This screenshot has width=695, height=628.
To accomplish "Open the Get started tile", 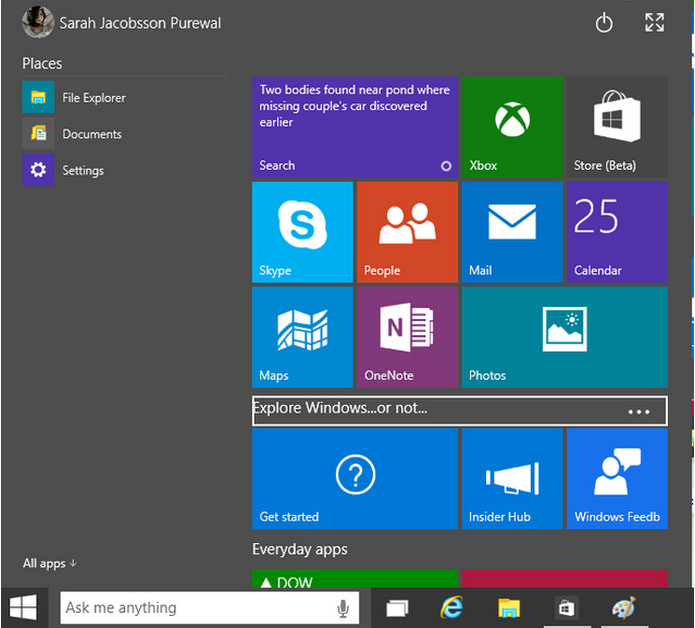I will pos(355,479).
